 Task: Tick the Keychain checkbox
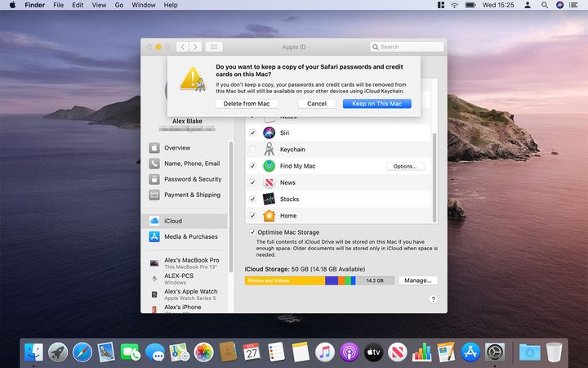[x=252, y=149]
